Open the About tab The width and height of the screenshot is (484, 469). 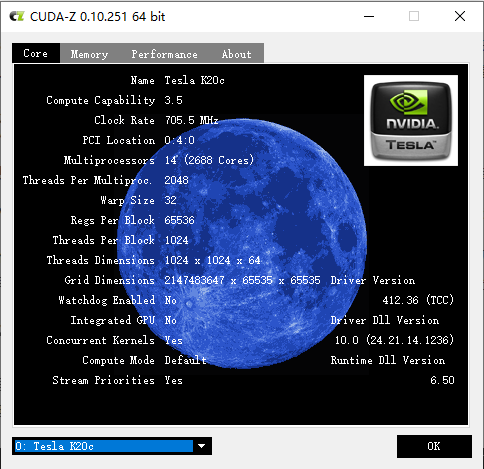click(x=236, y=54)
